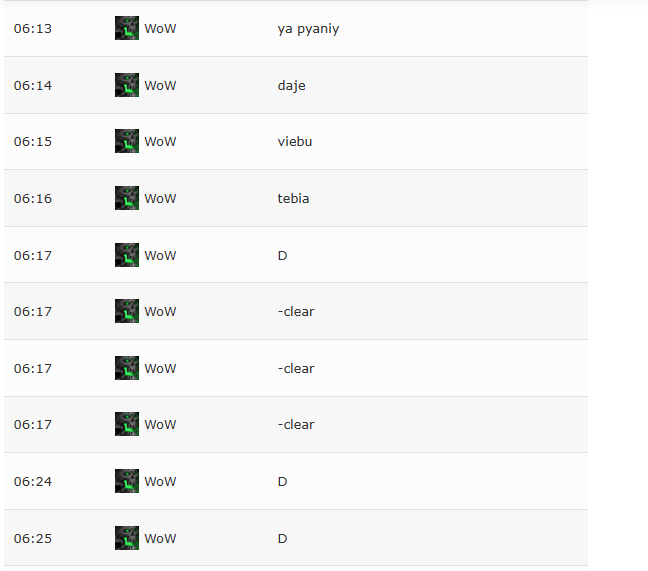Click the D message at 06:25
Viewport: 648px width, 571px height.
(282, 538)
